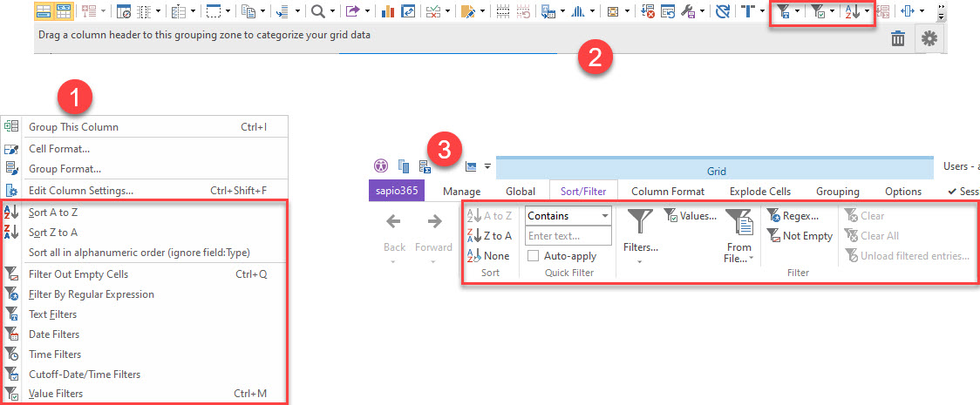Expand the A-Z sort dropdown arrow in toolbar

pyautogui.click(x=867, y=11)
